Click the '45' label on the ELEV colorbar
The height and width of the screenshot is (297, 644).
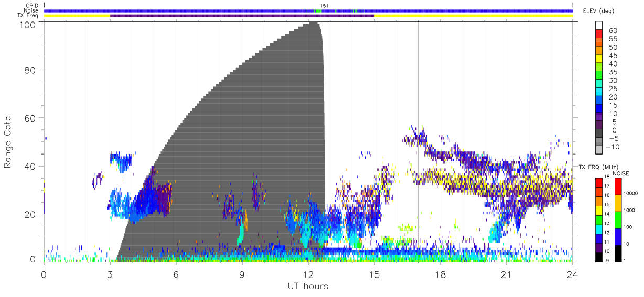point(613,56)
